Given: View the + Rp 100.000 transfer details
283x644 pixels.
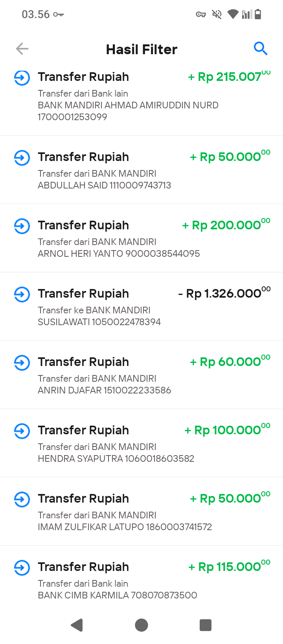Looking at the screenshot, I should click(x=227, y=430).
